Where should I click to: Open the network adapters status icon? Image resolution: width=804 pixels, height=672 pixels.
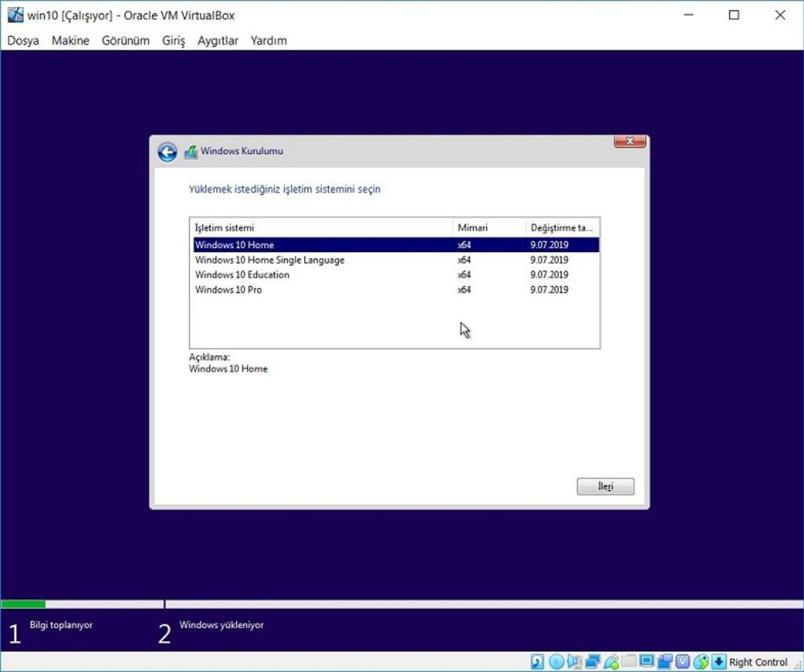(591, 662)
